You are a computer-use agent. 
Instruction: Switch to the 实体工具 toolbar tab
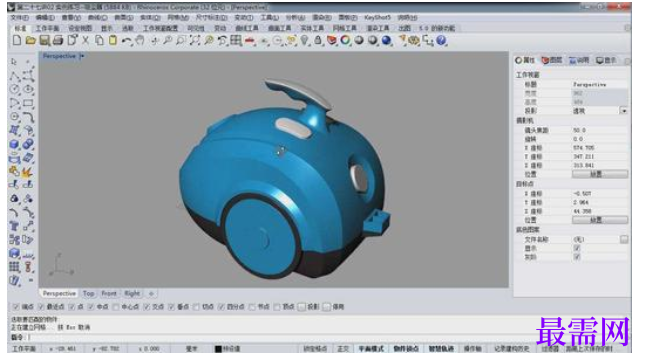(312, 28)
